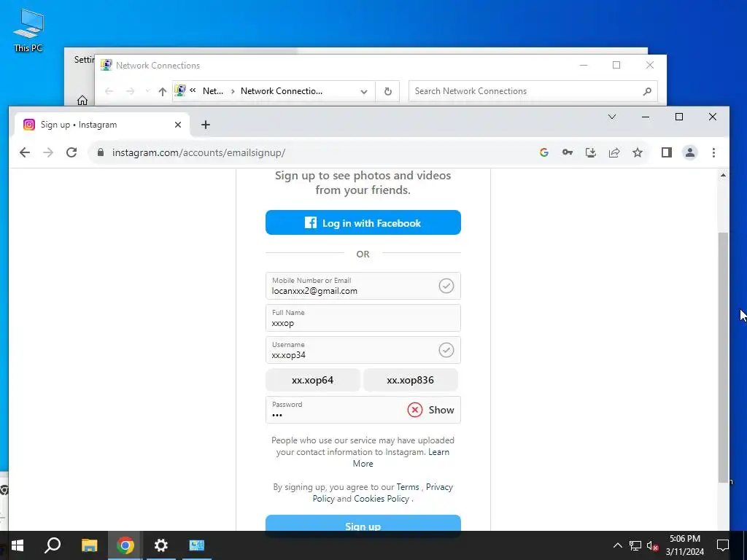747x560 pixels.
Task: Click Log in with Facebook button
Action: pyautogui.click(x=363, y=222)
